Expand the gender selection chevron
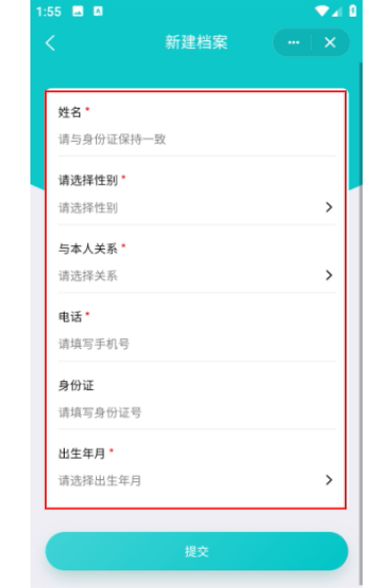 [329, 207]
